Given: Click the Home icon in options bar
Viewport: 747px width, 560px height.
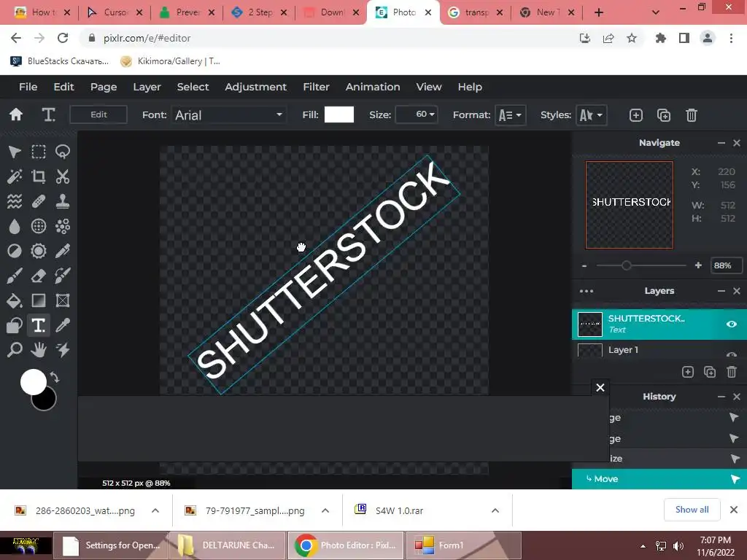Looking at the screenshot, I should click(x=16, y=114).
